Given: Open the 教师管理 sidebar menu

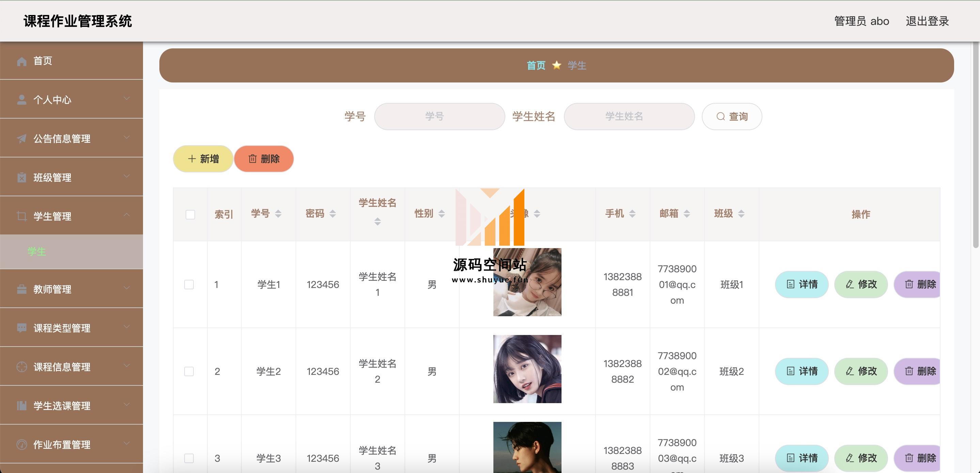Looking at the screenshot, I should point(72,289).
